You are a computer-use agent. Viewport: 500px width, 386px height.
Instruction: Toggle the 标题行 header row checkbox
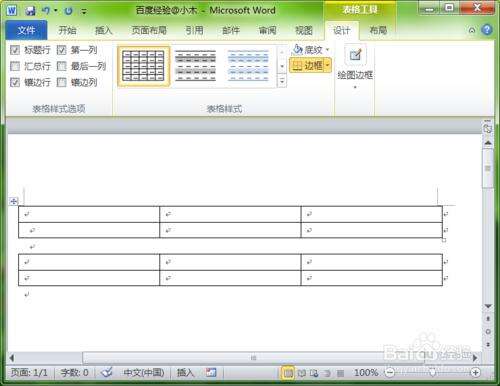[15, 50]
